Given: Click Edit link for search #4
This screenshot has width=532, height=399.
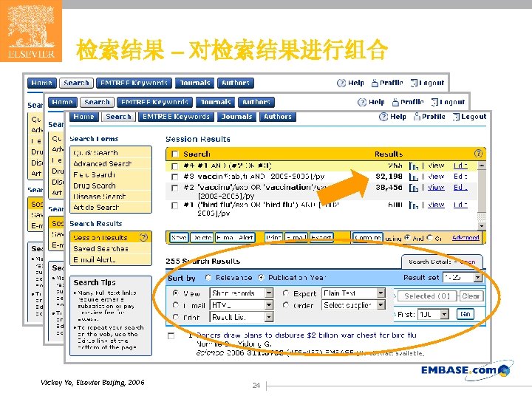Looking at the screenshot, I should [460, 166].
